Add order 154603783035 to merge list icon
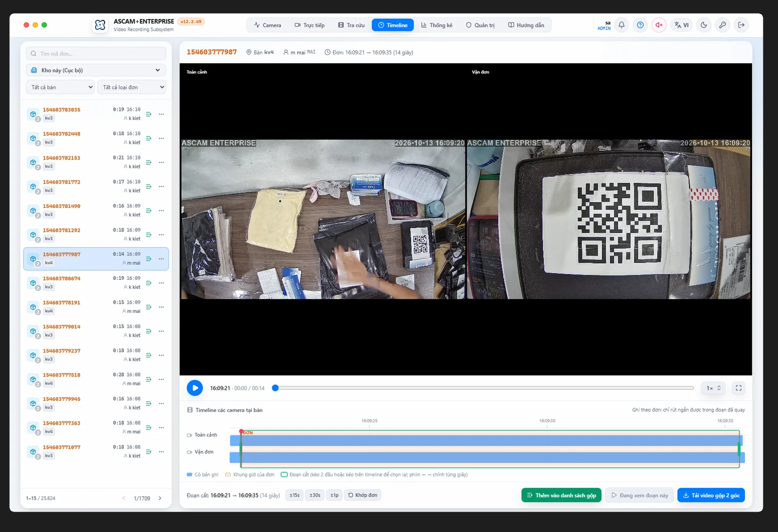The width and height of the screenshot is (778, 532). 149,114
